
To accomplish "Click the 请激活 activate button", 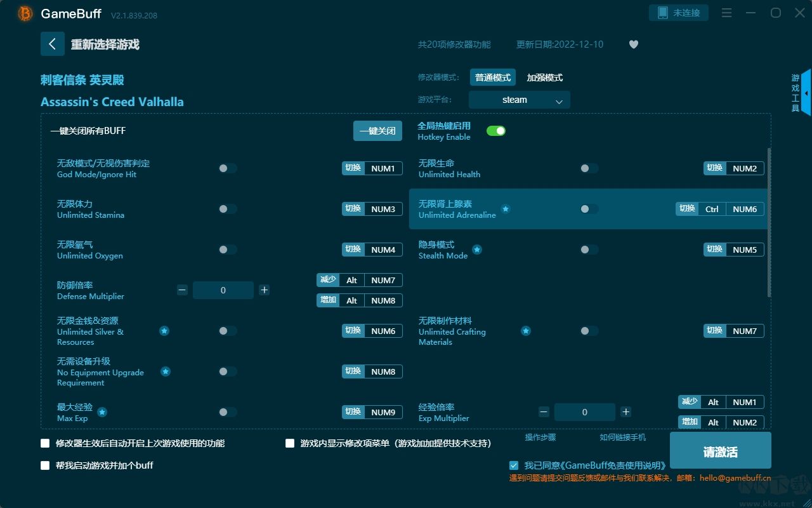I will point(721,451).
